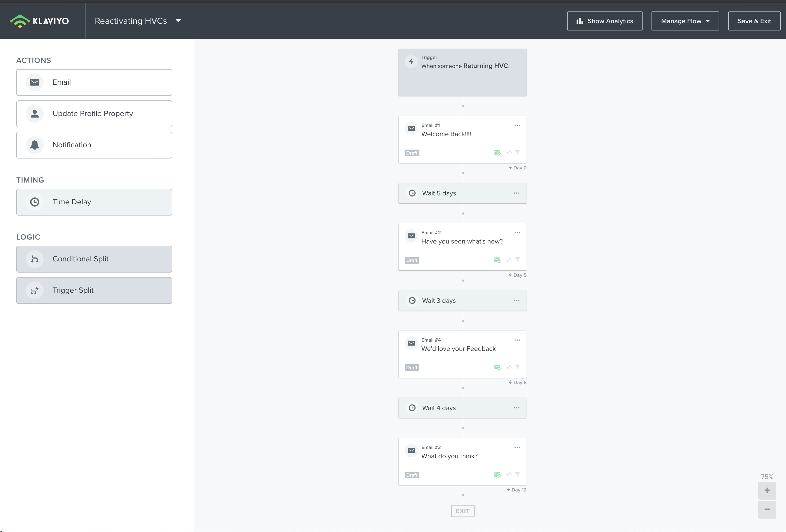The image size is (786, 532).
Task: Click the clock icon for Time Delay
Action: pyautogui.click(x=34, y=202)
